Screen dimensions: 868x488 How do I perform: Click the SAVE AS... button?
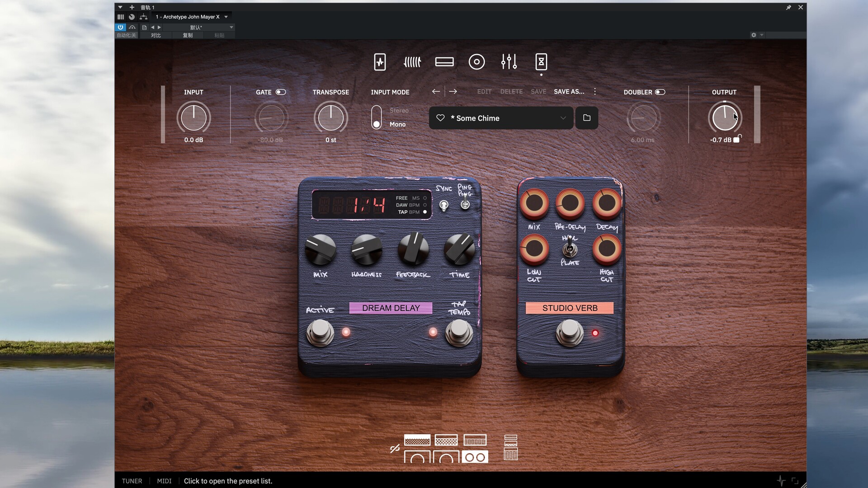point(569,92)
